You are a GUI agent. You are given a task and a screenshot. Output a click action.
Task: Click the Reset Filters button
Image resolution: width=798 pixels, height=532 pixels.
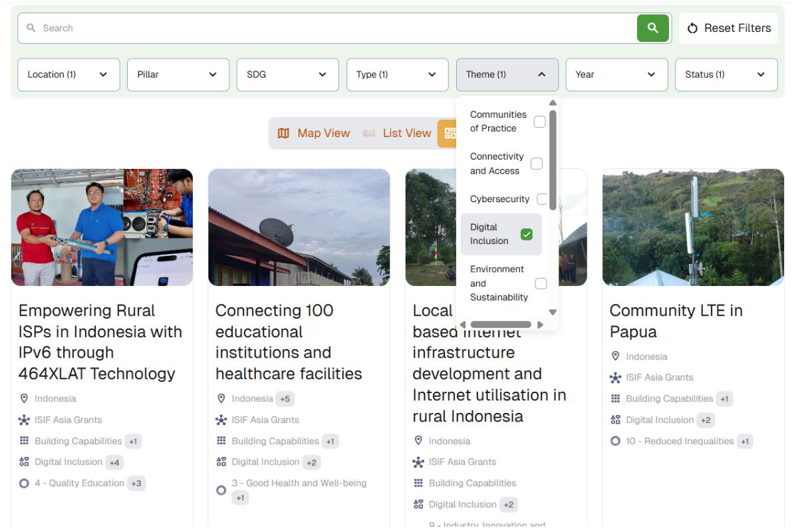point(728,28)
